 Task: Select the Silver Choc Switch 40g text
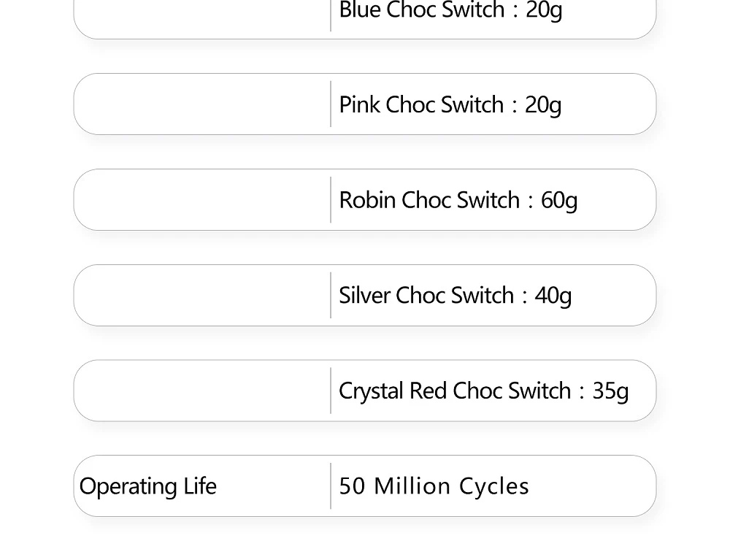click(455, 296)
